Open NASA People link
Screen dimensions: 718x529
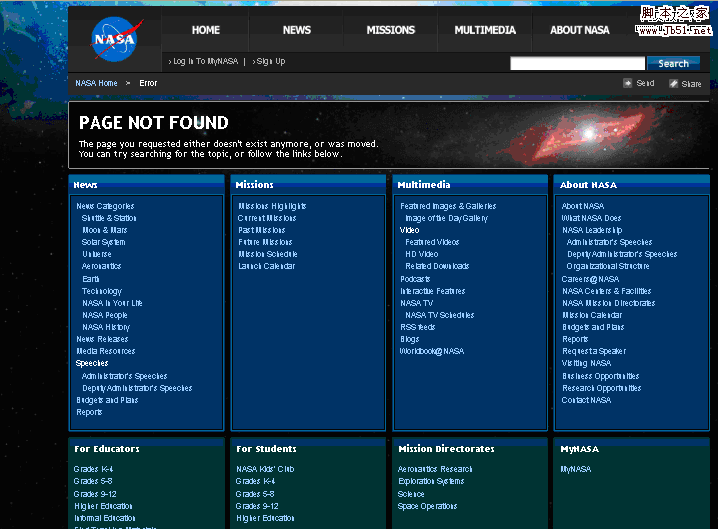[x=105, y=315]
